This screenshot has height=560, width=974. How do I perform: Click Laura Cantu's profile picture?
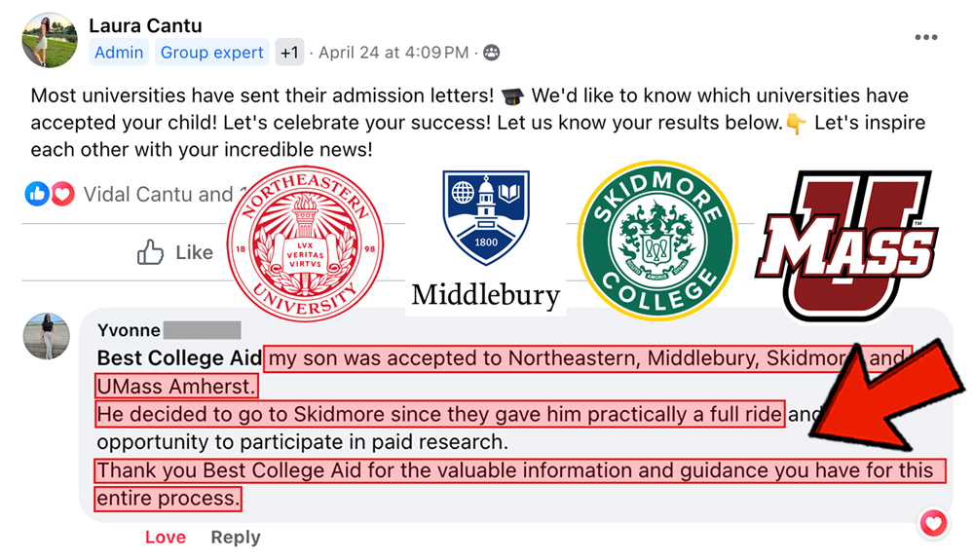49,39
